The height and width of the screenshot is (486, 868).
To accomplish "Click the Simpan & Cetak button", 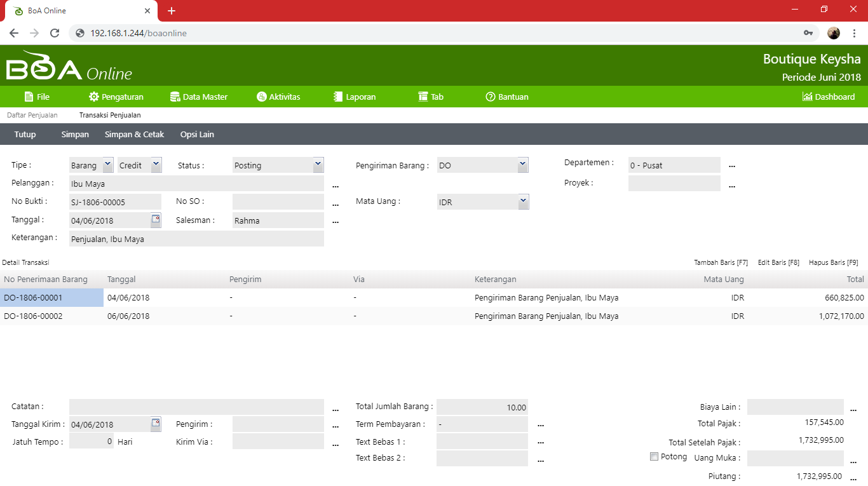I will click(134, 135).
